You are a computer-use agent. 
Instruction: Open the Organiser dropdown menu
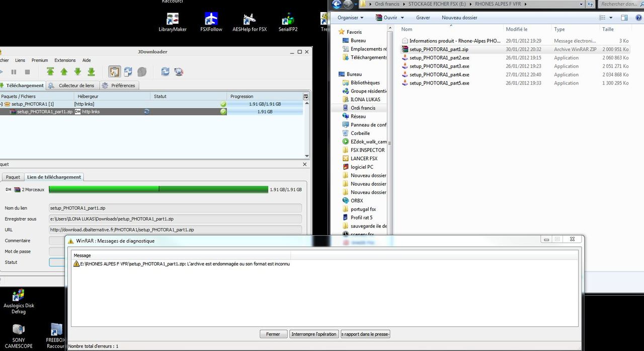click(x=351, y=18)
